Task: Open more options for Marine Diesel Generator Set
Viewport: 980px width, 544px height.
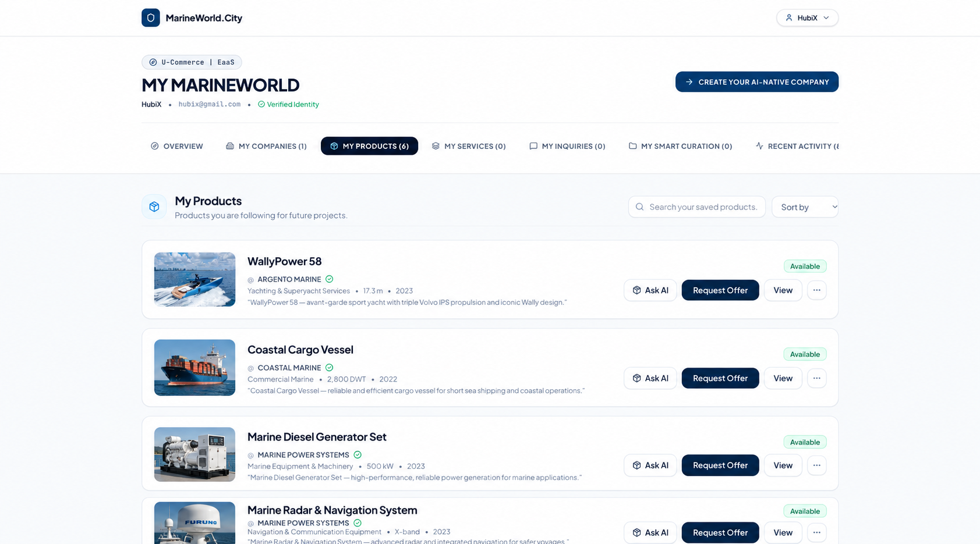Action: point(817,465)
